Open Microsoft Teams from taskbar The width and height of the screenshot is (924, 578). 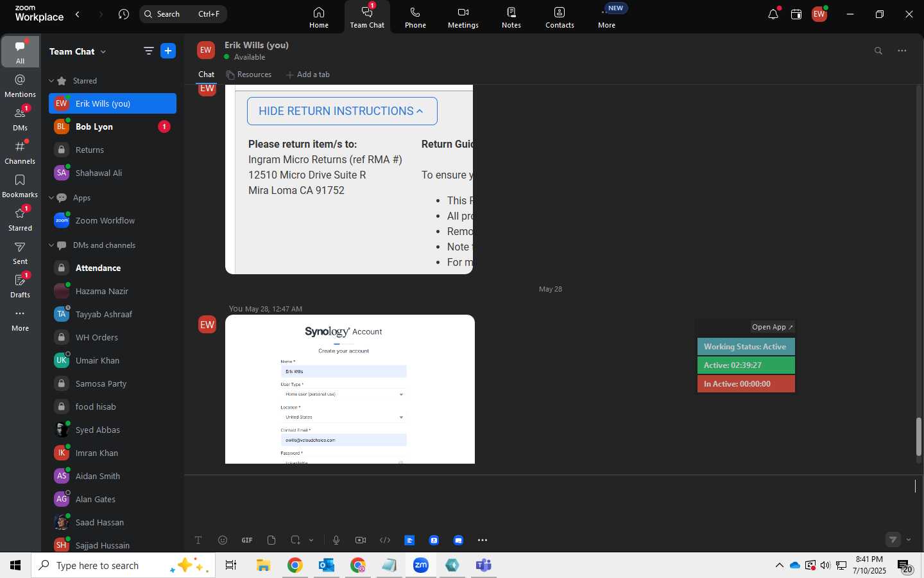[x=484, y=565]
